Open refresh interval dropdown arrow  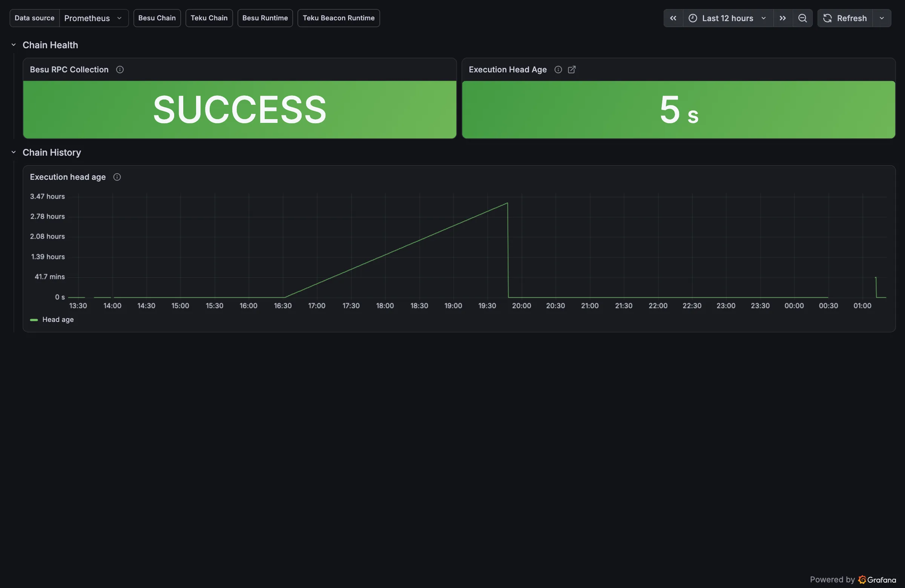pos(882,18)
